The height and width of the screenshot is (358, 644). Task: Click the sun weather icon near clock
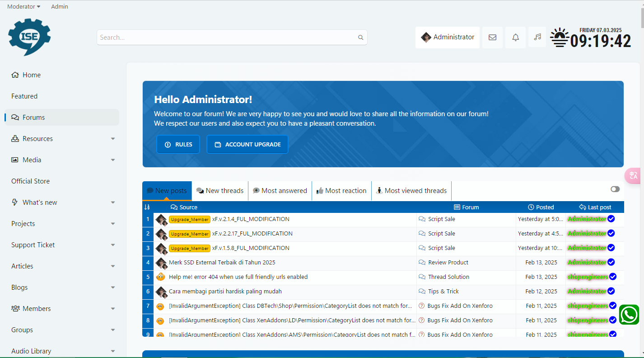click(560, 38)
